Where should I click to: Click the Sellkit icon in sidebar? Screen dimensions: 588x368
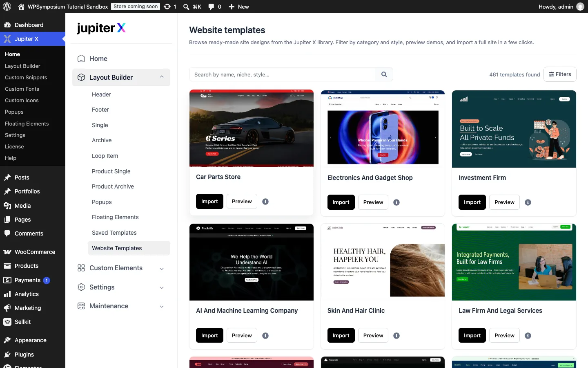[7, 322]
